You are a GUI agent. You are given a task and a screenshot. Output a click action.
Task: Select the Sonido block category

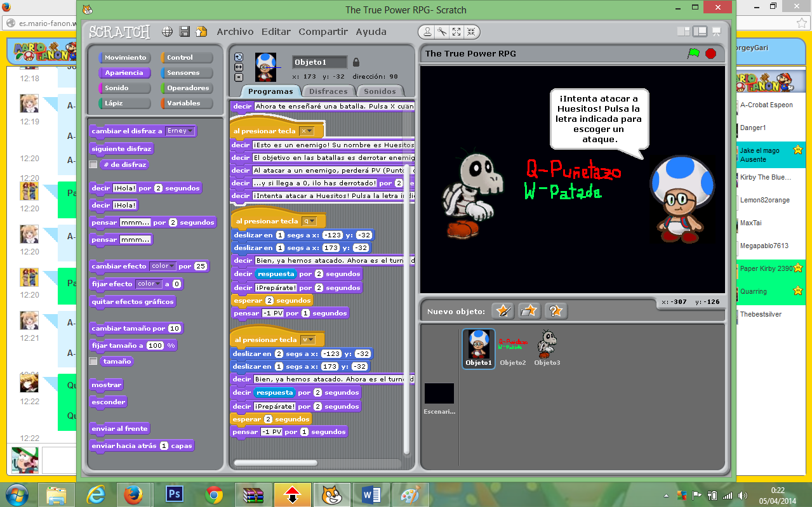pos(124,88)
